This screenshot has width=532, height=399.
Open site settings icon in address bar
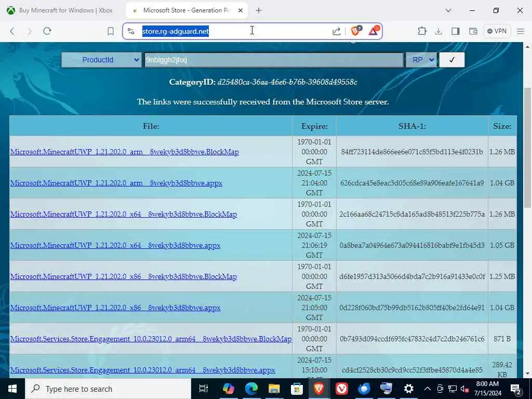(131, 31)
